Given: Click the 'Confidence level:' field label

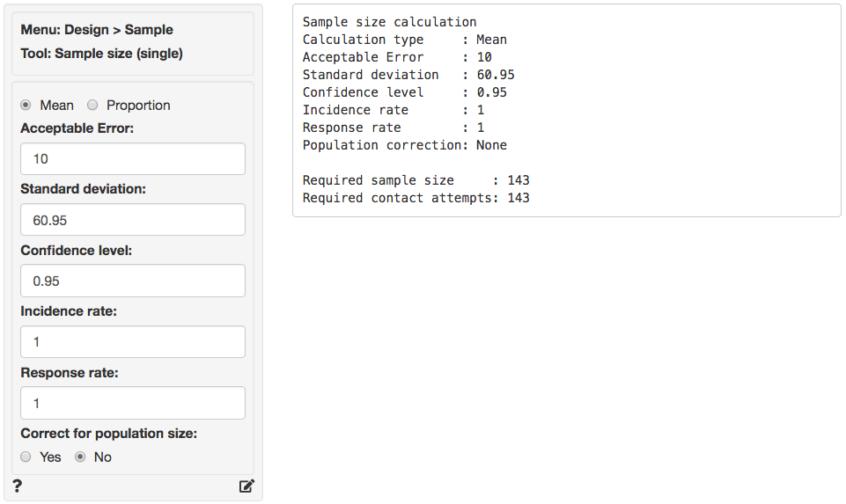Looking at the screenshot, I should [x=76, y=251].
